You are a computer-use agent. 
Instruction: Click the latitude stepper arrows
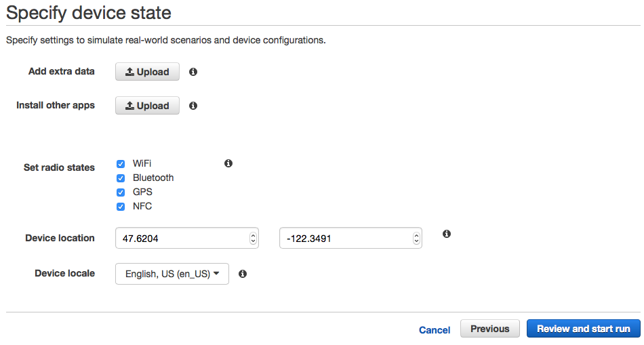[254, 238]
